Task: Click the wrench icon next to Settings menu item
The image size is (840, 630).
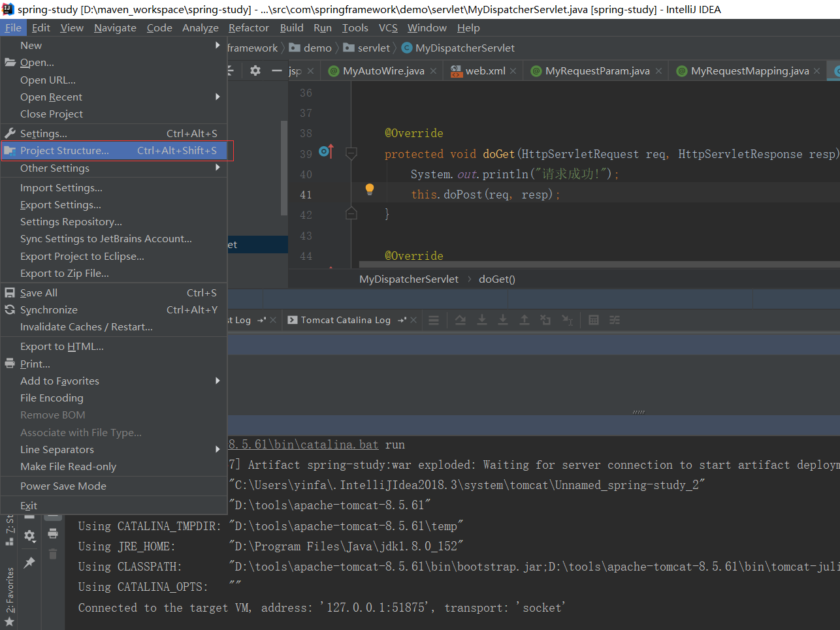Action: click(x=10, y=133)
